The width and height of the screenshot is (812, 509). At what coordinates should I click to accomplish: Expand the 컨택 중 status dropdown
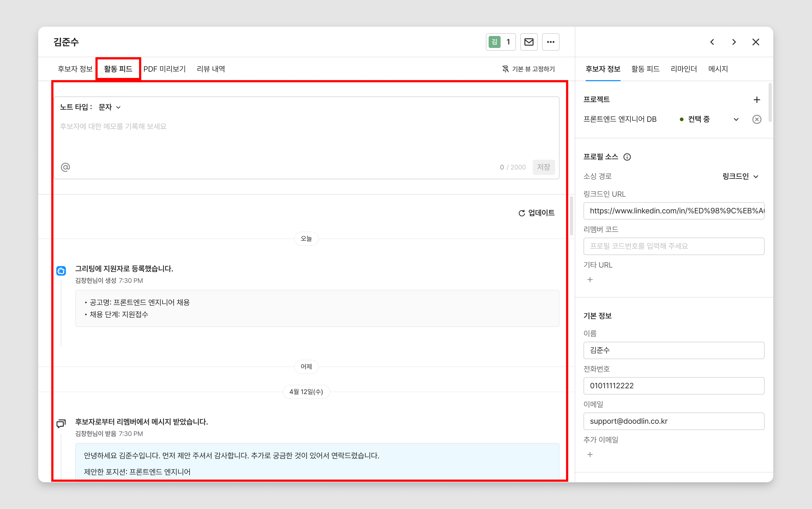(736, 119)
